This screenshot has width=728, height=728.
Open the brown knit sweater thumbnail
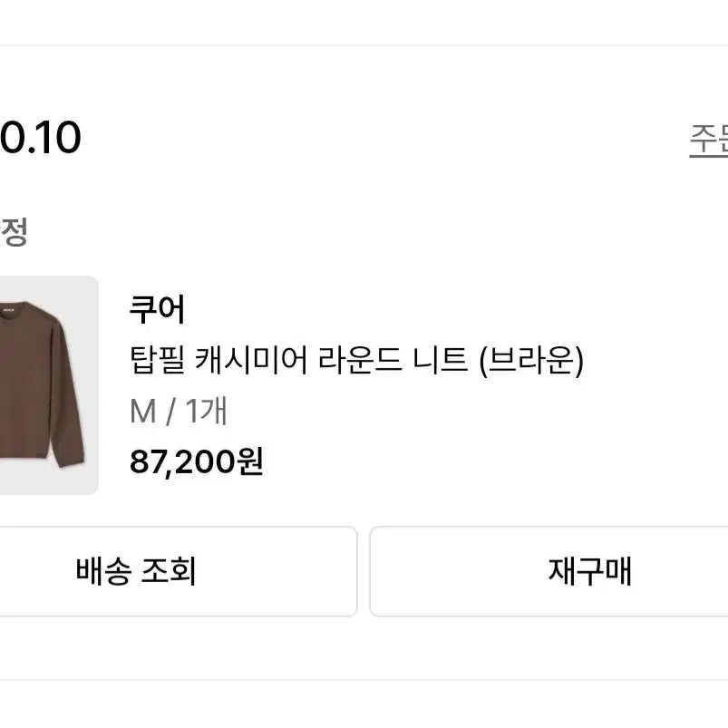tap(49, 385)
